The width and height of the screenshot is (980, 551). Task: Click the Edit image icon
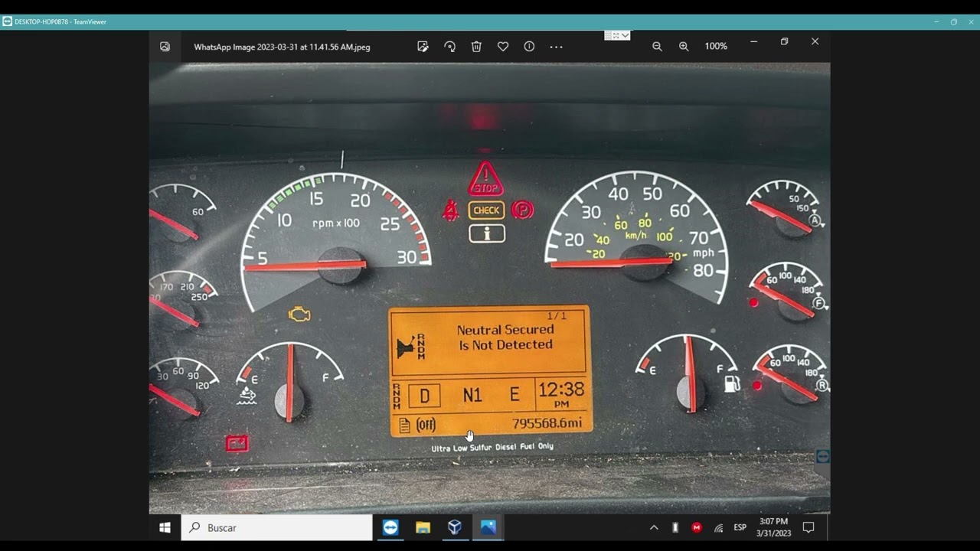[x=423, y=47]
